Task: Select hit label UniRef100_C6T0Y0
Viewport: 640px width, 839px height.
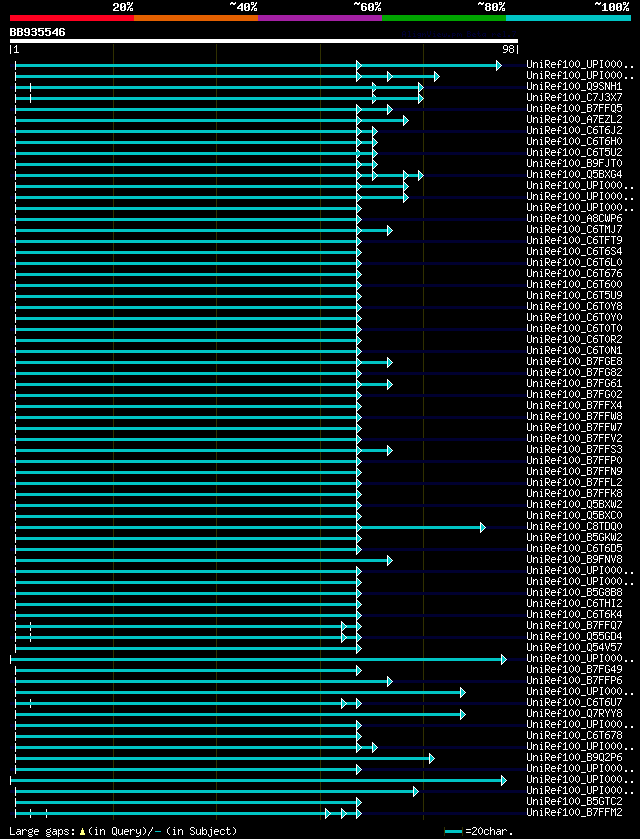Action: [x=574, y=318]
